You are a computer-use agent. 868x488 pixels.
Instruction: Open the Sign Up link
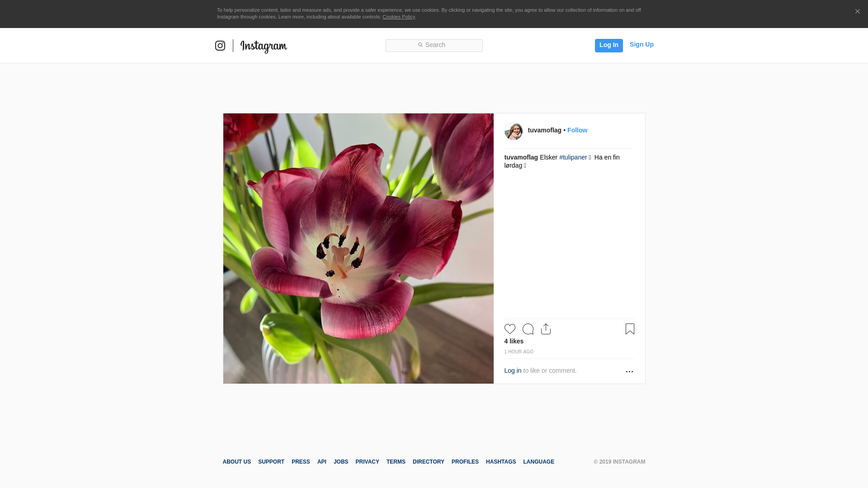641,44
